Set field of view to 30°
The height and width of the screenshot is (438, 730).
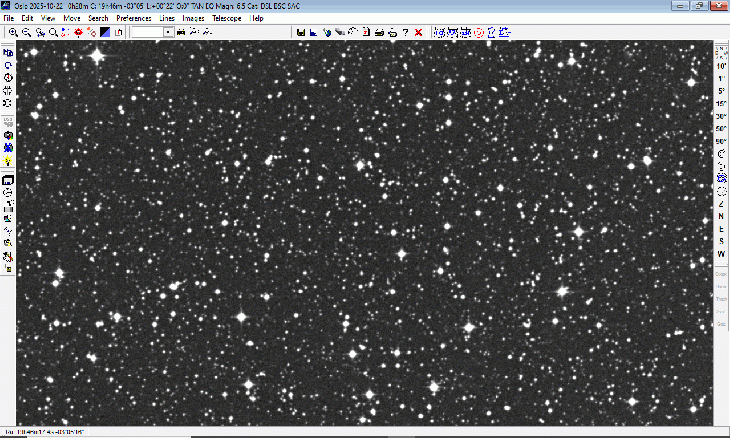pos(721,116)
